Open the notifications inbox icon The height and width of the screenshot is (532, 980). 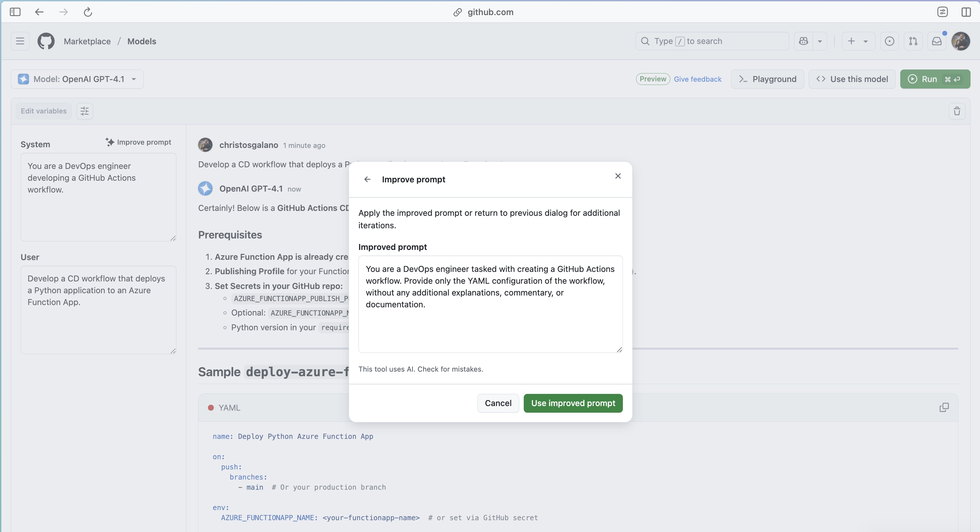pyautogui.click(x=937, y=41)
